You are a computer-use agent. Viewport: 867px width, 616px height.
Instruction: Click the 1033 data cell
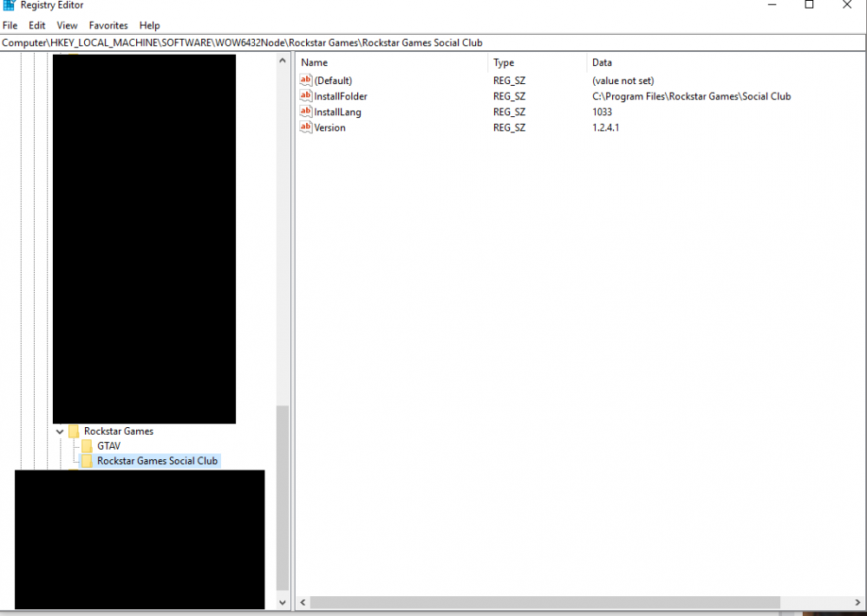[603, 112]
